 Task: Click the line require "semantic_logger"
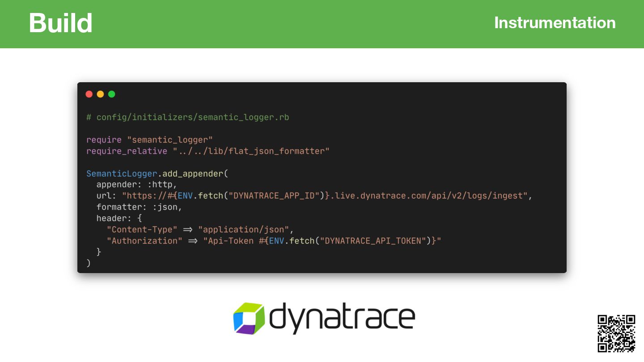coord(149,140)
